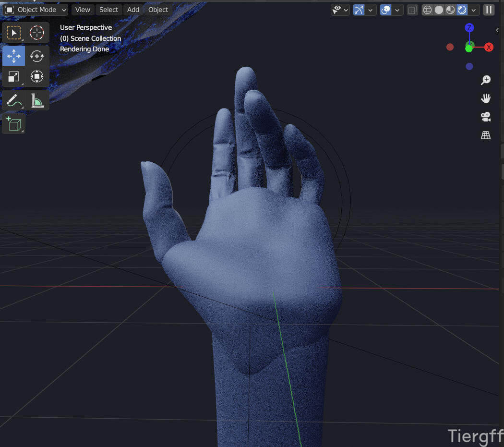Open the View menu

tap(83, 10)
